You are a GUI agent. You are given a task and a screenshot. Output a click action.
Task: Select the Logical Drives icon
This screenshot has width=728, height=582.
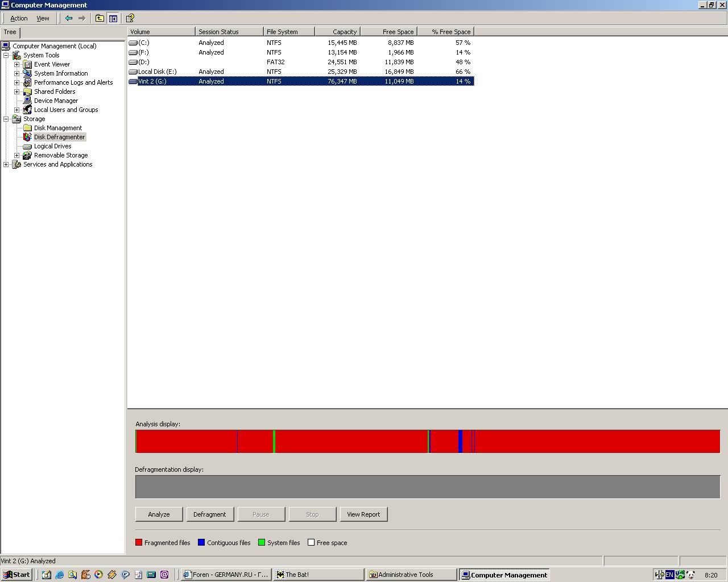click(27, 146)
